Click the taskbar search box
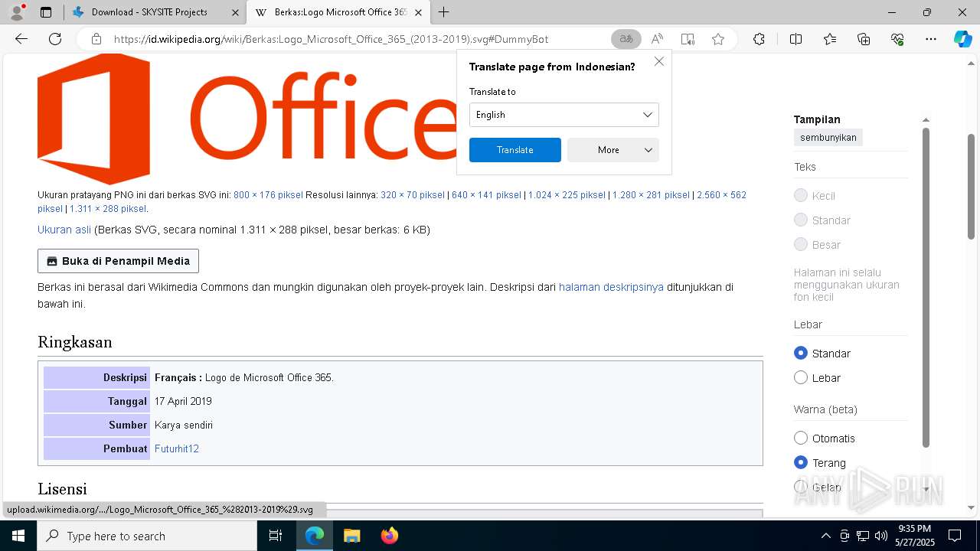This screenshot has width=980, height=551. 147,536
